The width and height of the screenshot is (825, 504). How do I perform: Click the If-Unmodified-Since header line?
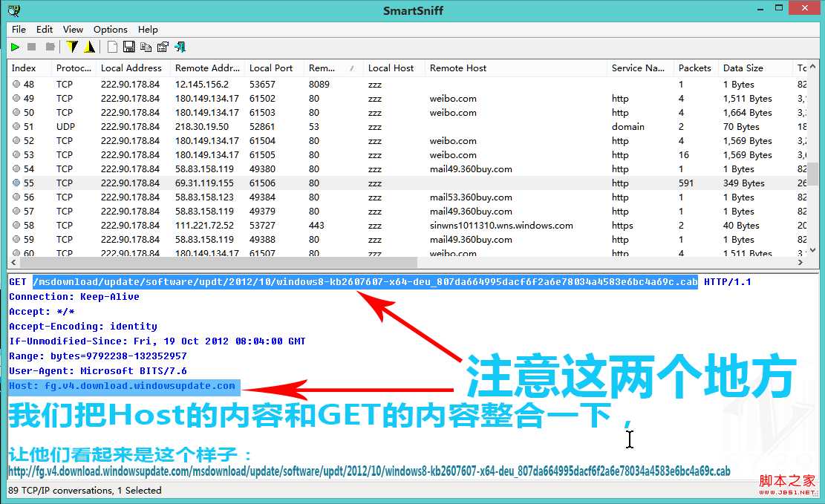(x=157, y=341)
